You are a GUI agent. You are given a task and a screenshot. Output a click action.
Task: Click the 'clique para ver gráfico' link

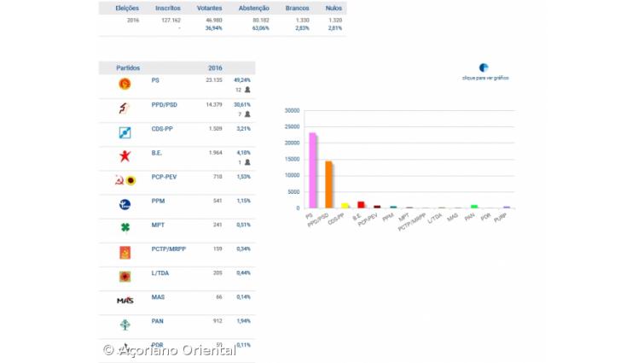pos(485,78)
